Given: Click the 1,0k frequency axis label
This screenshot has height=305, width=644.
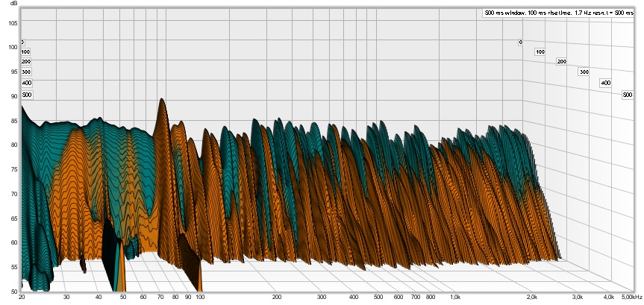Looking at the screenshot, I should [x=454, y=296].
